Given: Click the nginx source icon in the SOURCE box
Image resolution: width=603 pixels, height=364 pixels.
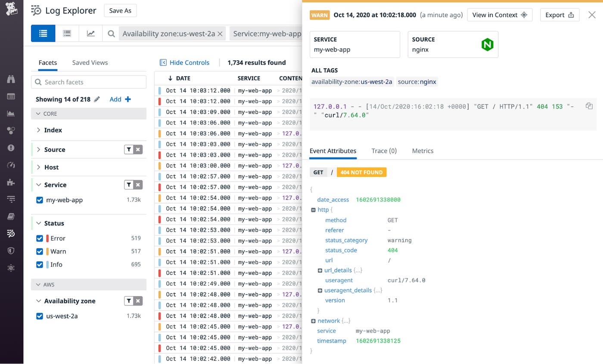Looking at the screenshot, I should tap(487, 44).
